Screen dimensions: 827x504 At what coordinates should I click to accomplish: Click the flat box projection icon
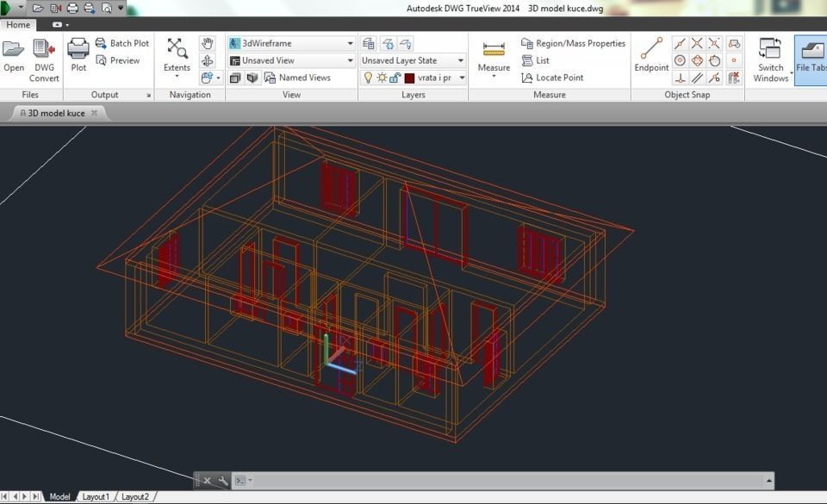235,78
